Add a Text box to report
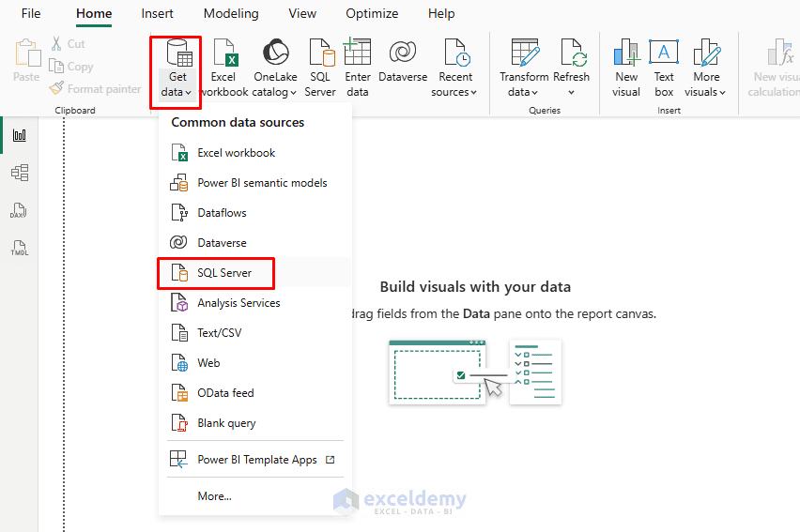Image resolution: width=800 pixels, height=532 pixels. pos(664,68)
